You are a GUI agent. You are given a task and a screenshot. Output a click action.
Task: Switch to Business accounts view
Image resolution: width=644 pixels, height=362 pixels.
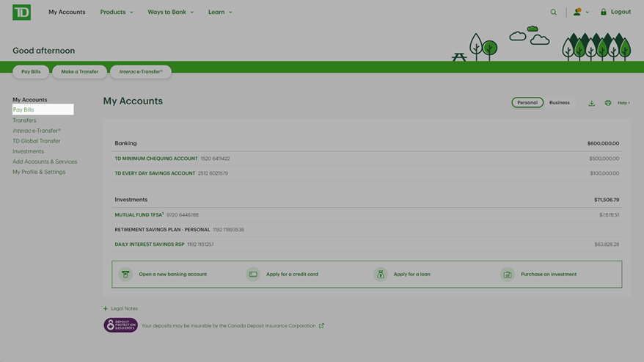560,102
